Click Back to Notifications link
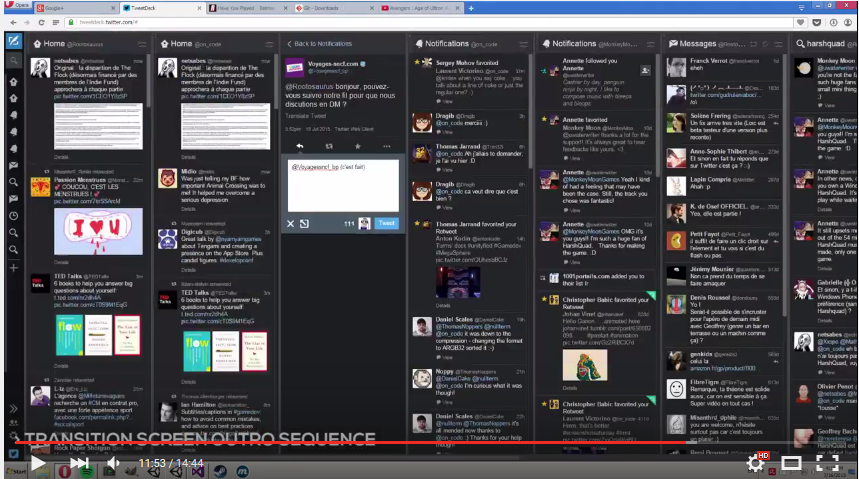Viewport: 859px width, 479px height. coord(319,44)
